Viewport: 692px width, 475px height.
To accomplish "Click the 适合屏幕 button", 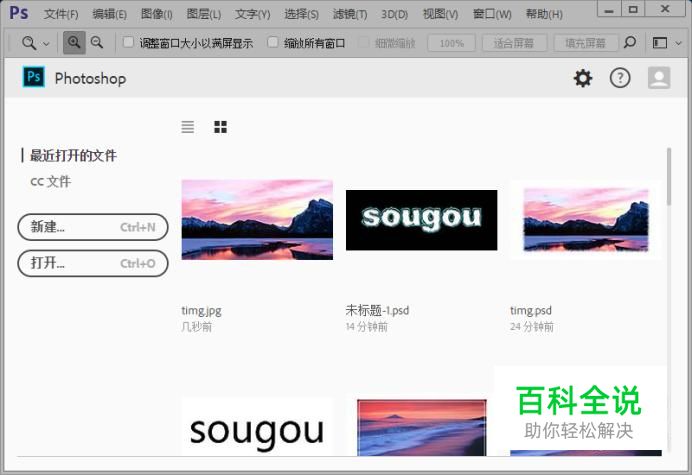I will pos(514,43).
